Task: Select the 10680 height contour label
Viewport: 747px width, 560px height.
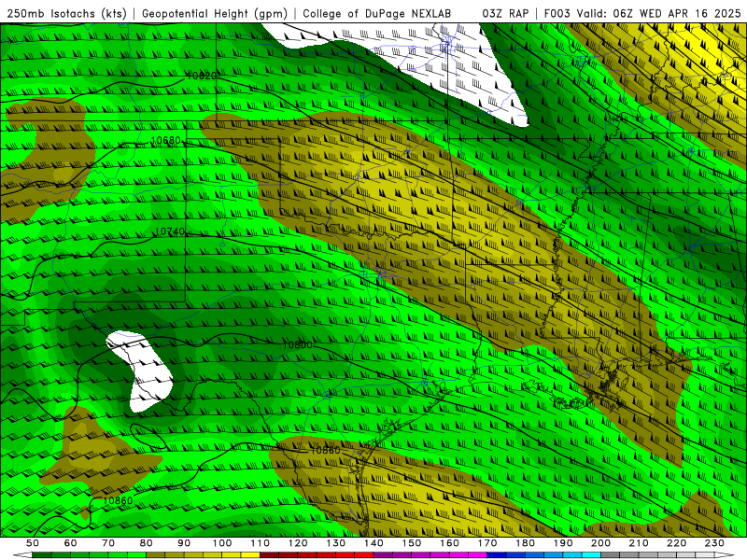Action: pyautogui.click(x=166, y=141)
